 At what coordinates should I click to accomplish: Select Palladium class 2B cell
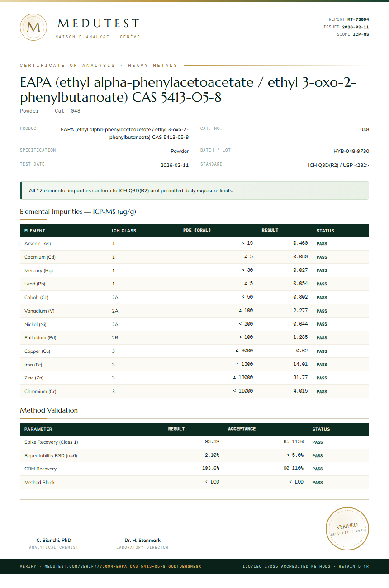click(x=115, y=338)
